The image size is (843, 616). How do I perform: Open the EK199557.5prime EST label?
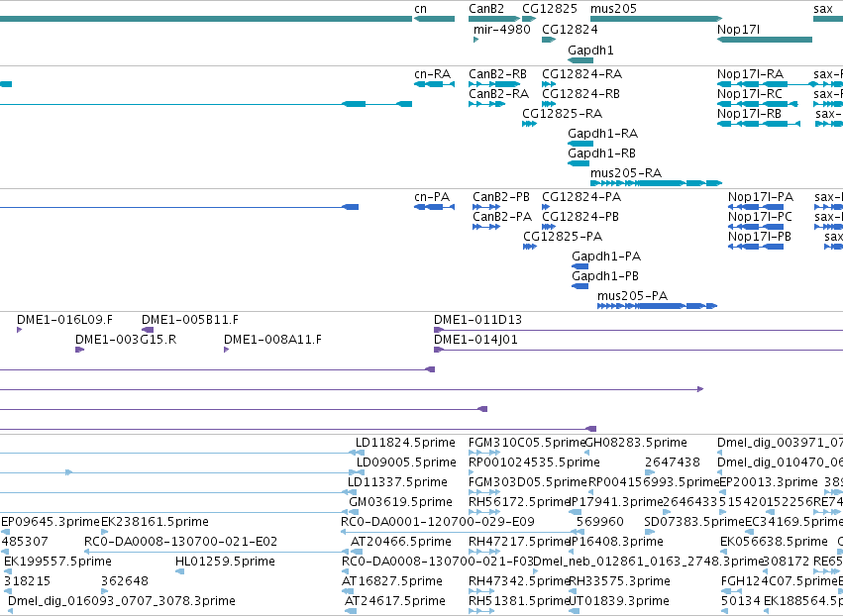57,562
